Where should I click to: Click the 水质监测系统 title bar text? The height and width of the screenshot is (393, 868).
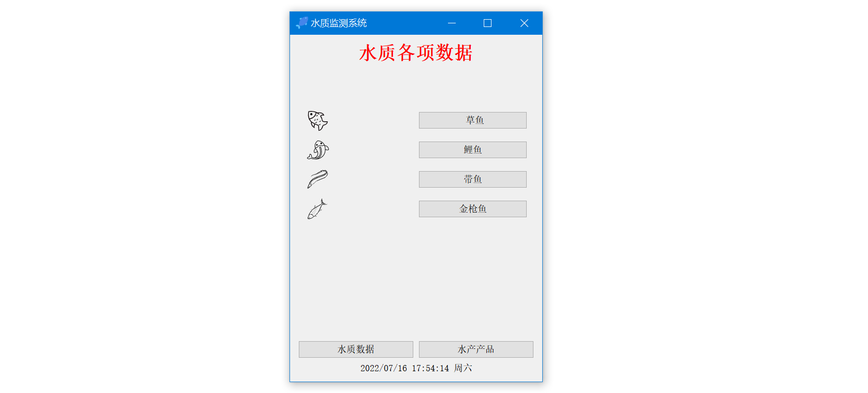pos(339,23)
